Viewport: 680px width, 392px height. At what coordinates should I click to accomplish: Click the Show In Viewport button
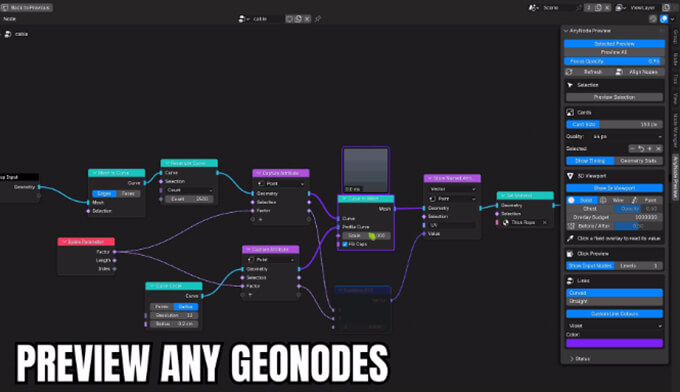point(615,188)
